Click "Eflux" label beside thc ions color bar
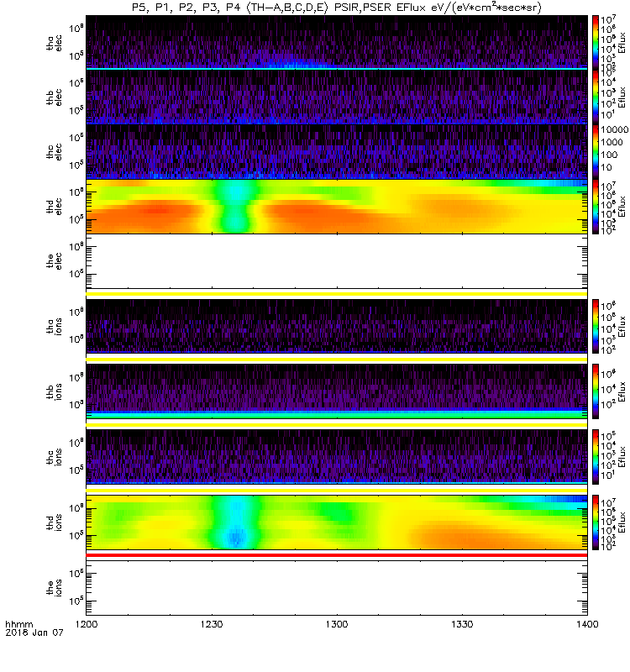The height and width of the screenshot is (672, 630). click(x=622, y=457)
